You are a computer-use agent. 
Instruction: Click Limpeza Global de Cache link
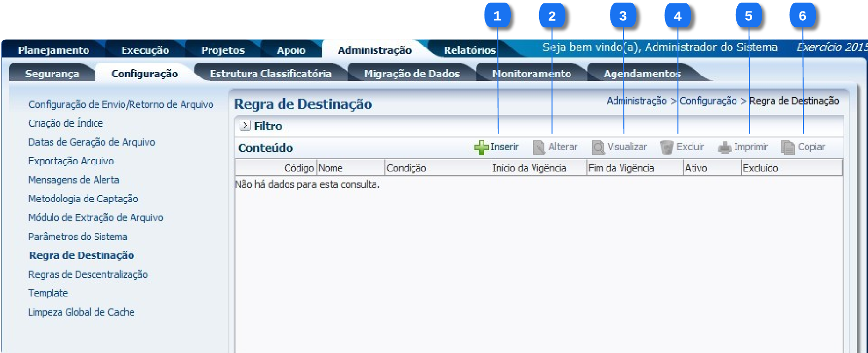click(81, 312)
